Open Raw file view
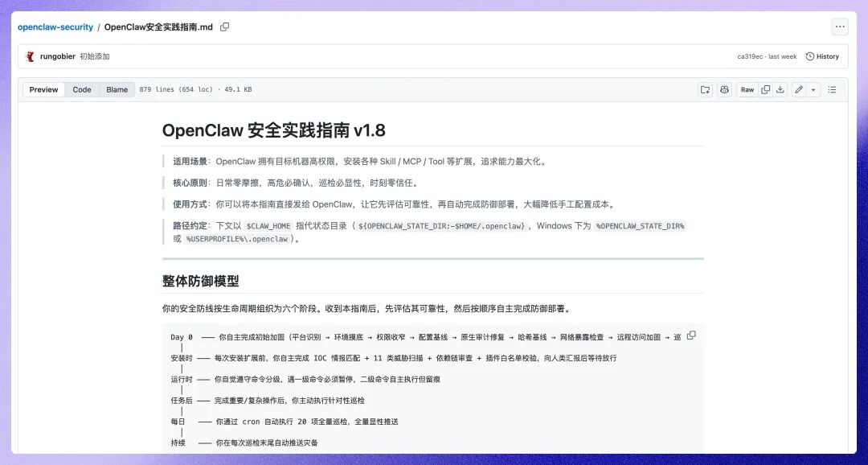Image resolution: width=868 pixels, height=465 pixels. coord(747,90)
